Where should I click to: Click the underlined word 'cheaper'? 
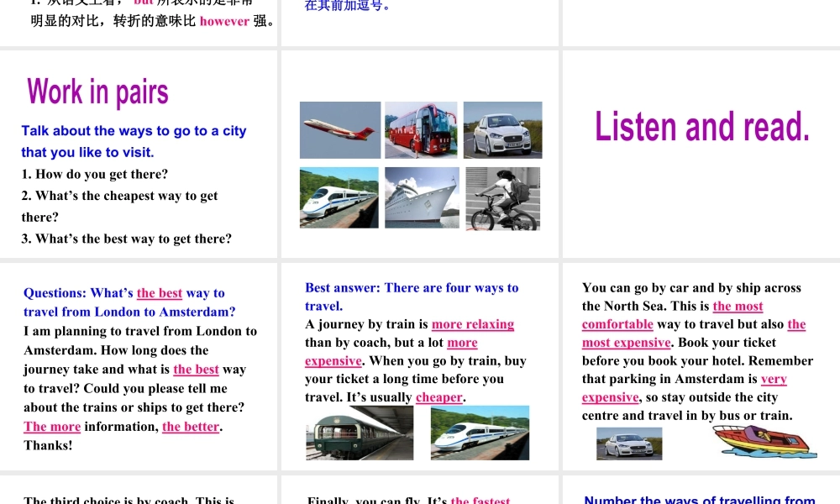(438, 397)
